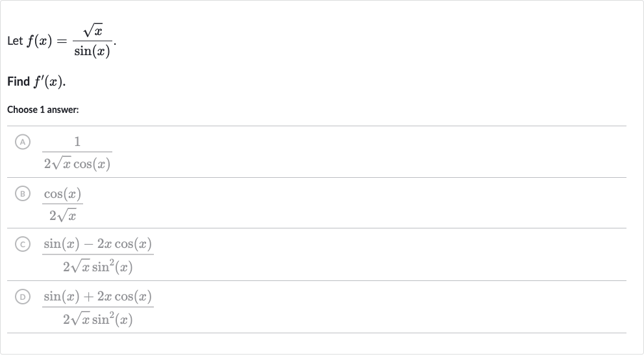
Task: Click the numerator '1' in option A
Action: click(77, 141)
